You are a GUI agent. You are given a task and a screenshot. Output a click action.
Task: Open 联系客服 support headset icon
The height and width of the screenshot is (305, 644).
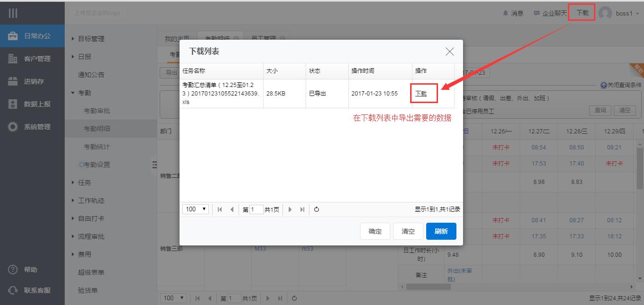13,290
